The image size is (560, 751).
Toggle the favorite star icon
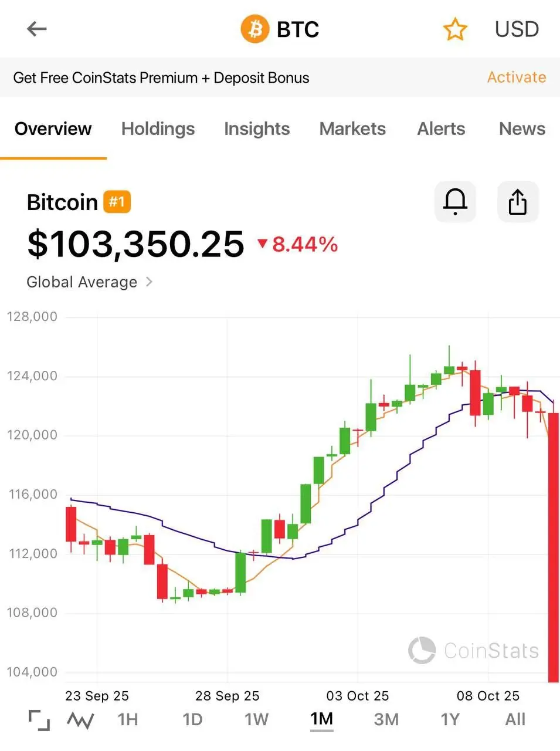pyautogui.click(x=454, y=29)
